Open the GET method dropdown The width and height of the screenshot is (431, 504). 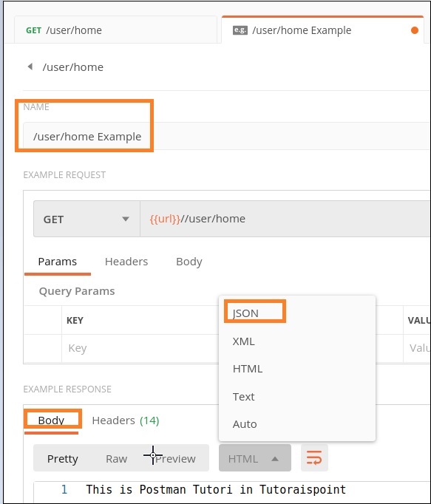click(86, 219)
